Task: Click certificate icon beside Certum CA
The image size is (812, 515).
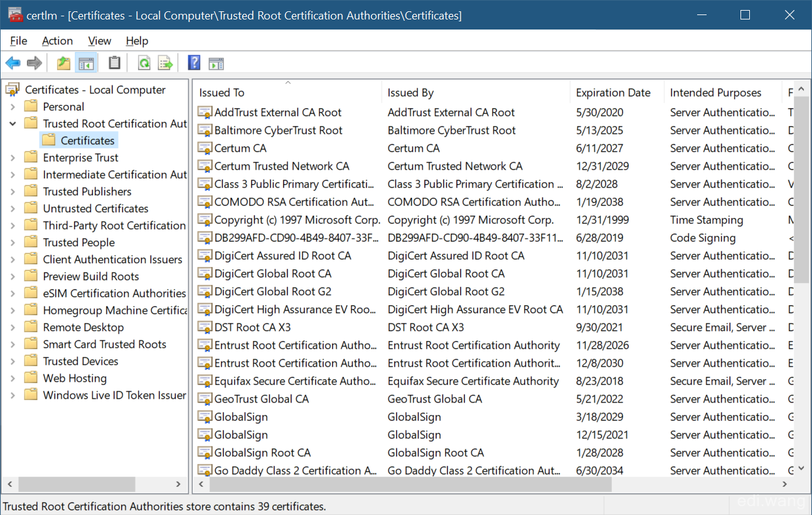Action: [x=205, y=148]
